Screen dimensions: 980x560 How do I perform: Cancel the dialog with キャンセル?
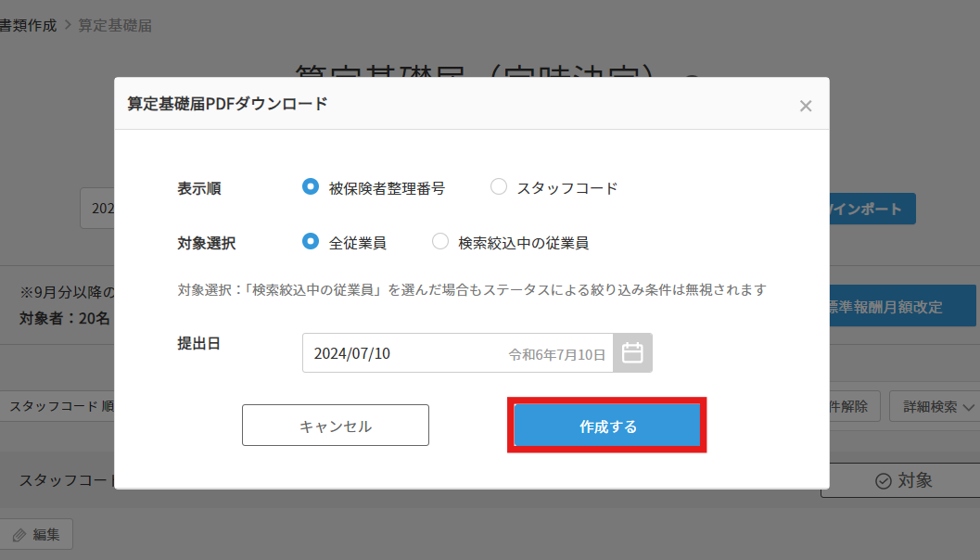[335, 425]
